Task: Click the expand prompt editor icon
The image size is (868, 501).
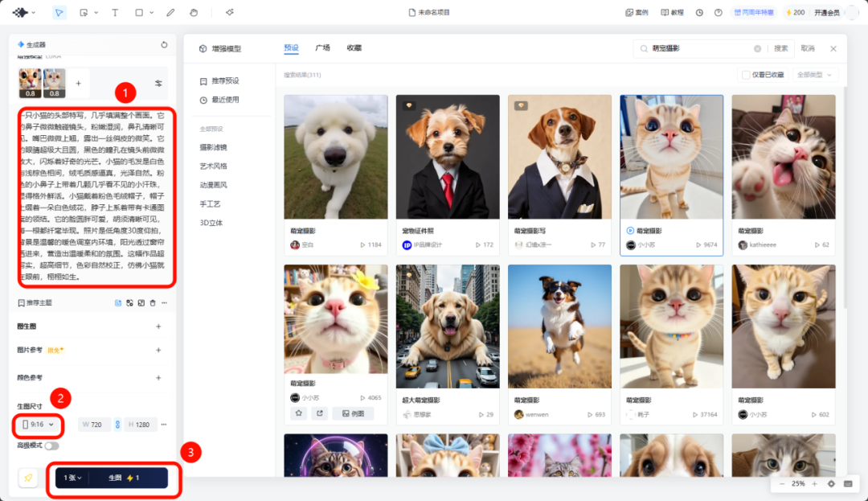Action: point(141,303)
